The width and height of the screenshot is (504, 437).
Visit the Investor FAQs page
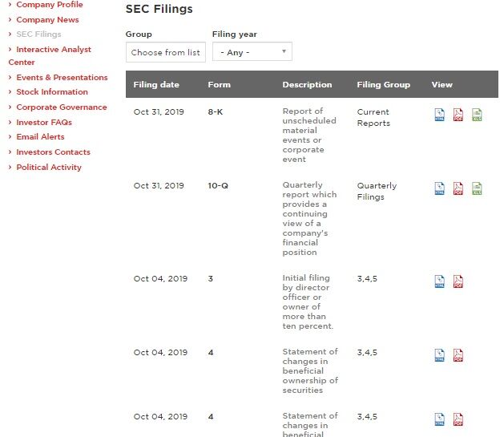(x=44, y=123)
